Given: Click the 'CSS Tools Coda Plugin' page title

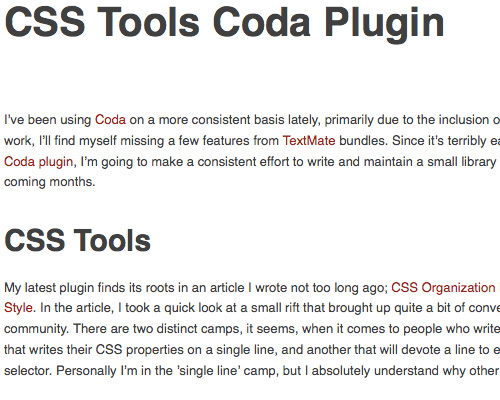Looking at the screenshot, I should point(224,23).
